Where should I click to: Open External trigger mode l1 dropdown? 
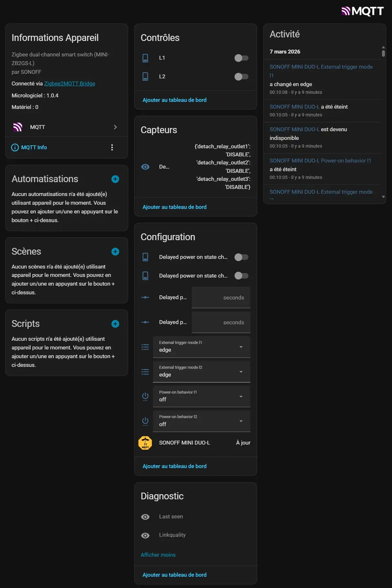201,347
